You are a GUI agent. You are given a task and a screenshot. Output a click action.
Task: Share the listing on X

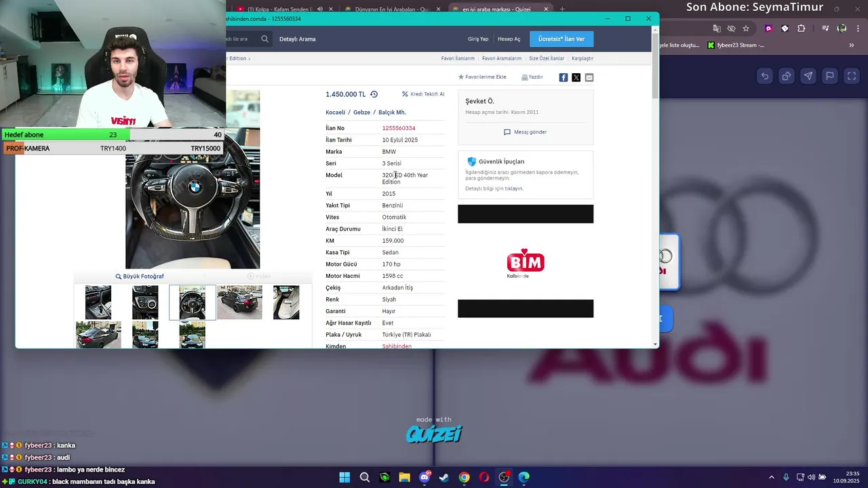point(576,77)
